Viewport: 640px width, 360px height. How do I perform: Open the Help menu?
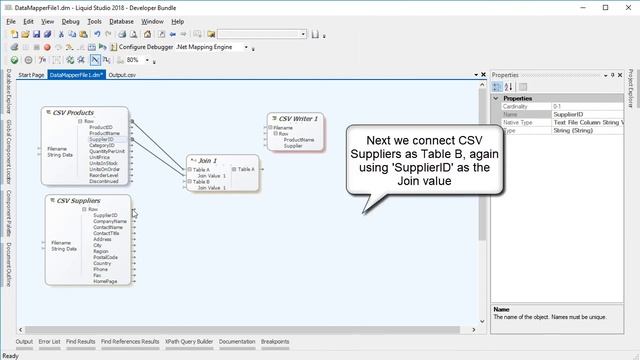(x=178, y=22)
